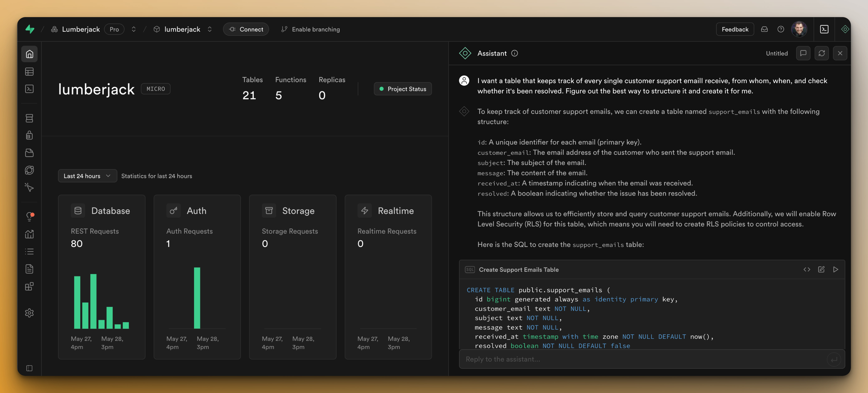Open the Database sidebar icon

pos(29,118)
